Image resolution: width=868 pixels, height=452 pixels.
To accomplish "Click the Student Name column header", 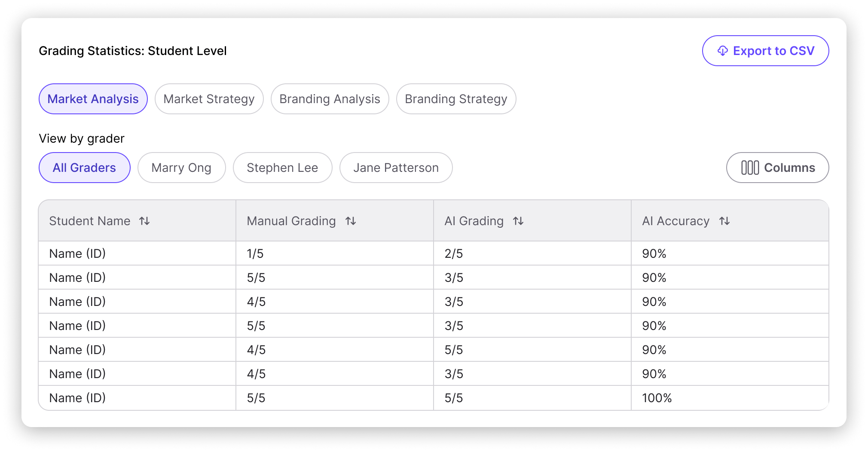I will 90,221.
